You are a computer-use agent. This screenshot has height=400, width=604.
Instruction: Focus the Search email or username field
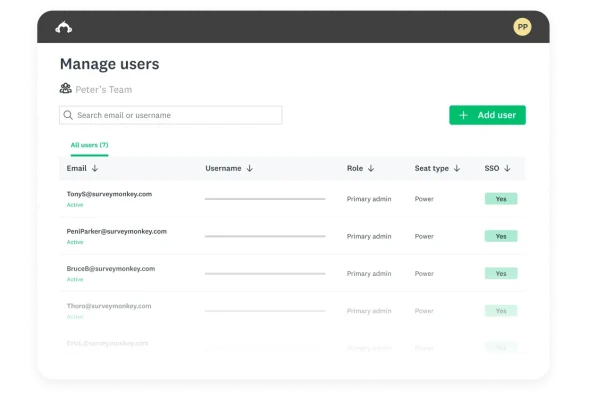pyautogui.click(x=171, y=115)
